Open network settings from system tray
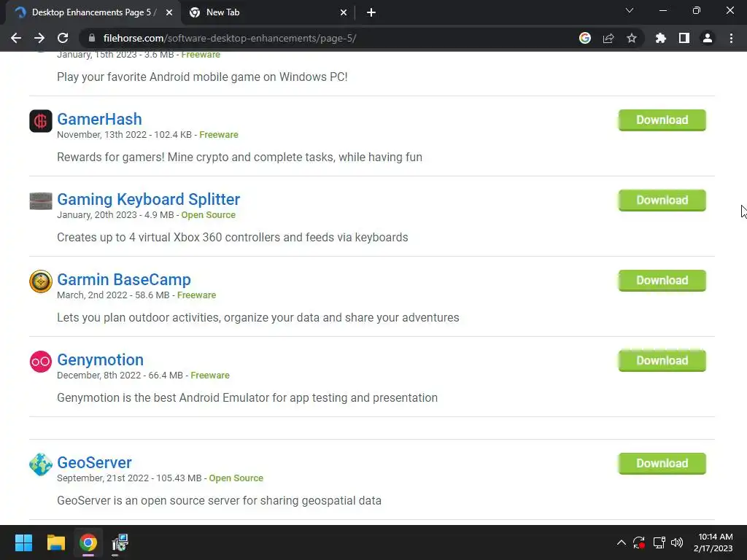 coord(659,542)
